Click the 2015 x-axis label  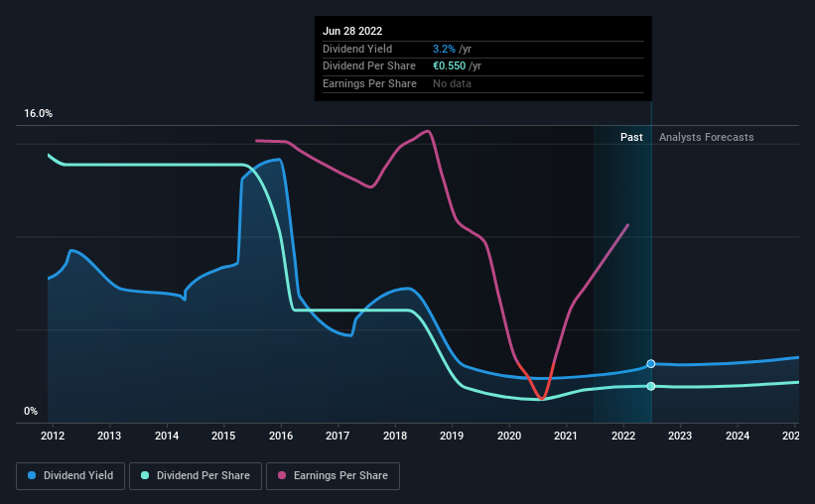(x=223, y=436)
